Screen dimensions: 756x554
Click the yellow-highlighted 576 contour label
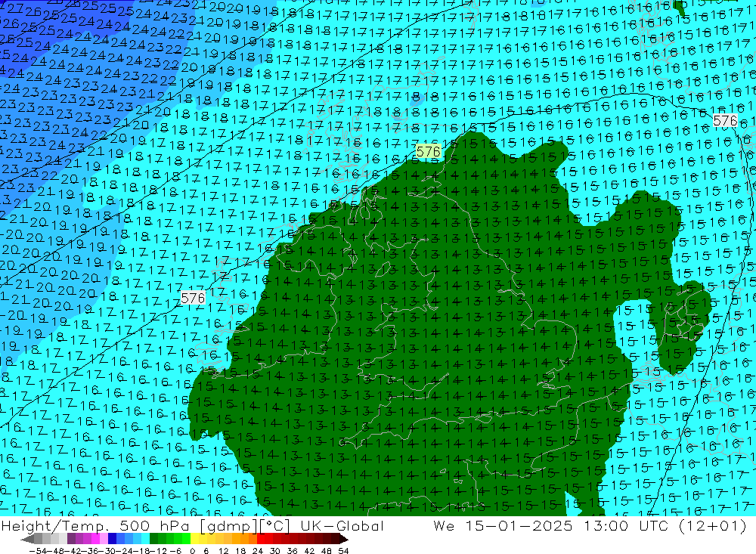[428, 151]
